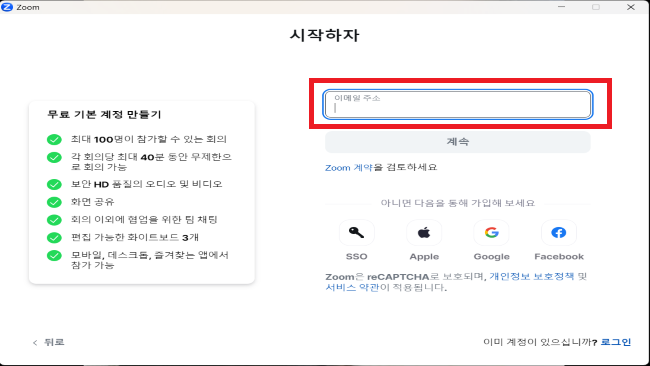Sign up with the Google icon
Screen dimensions: 650x366
[491, 233]
